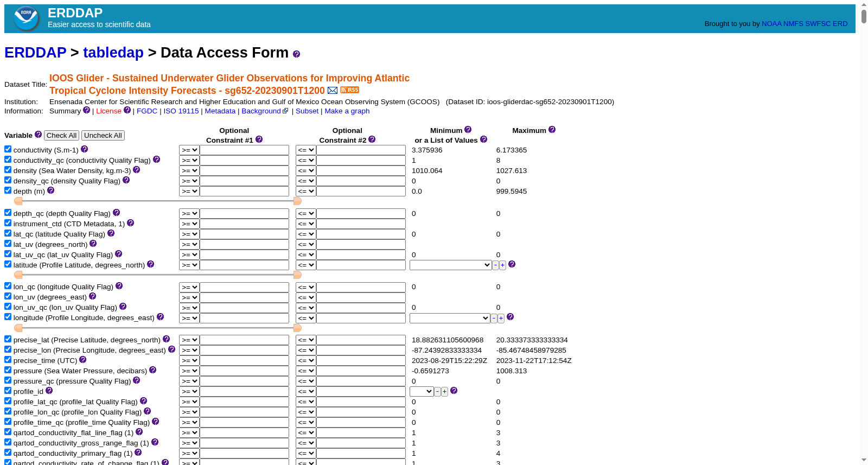Click the email subscription envelope icon

tap(333, 90)
